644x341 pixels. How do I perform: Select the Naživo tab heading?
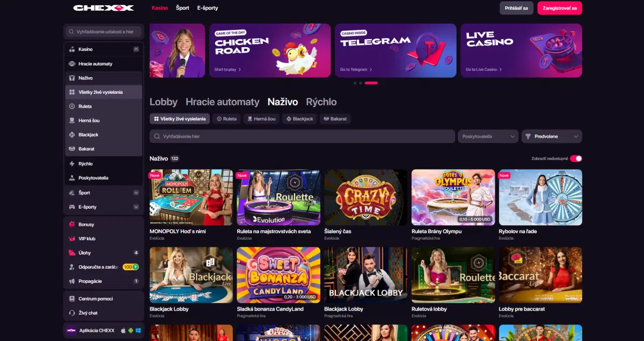[283, 102]
